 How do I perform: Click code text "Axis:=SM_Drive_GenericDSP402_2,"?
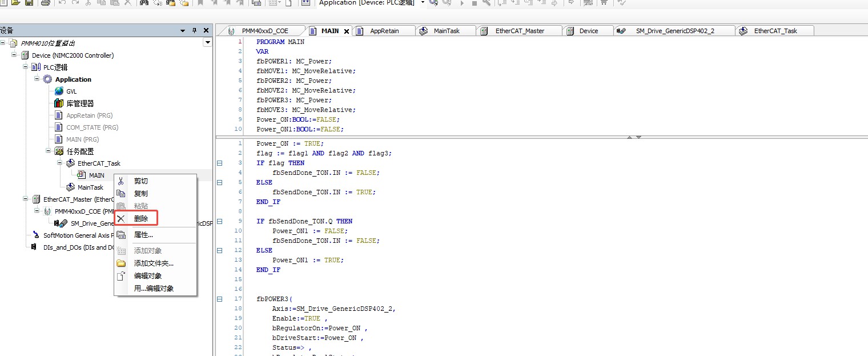334,309
